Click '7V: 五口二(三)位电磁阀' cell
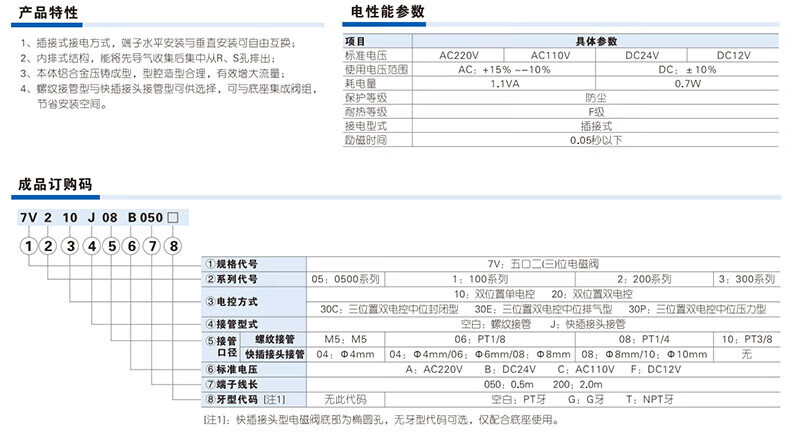 pyautogui.click(x=543, y=264)
